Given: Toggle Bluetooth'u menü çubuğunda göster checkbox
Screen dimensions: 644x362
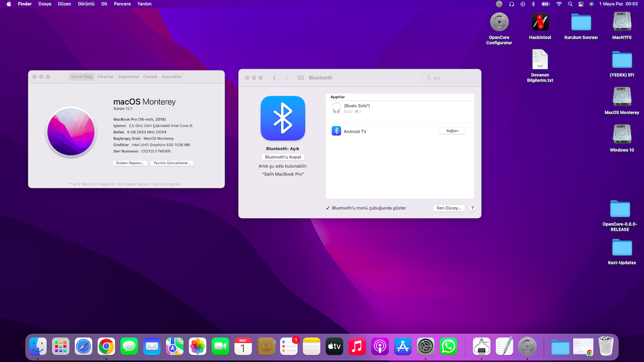Looking at the screenshot, I should (328, 208).
